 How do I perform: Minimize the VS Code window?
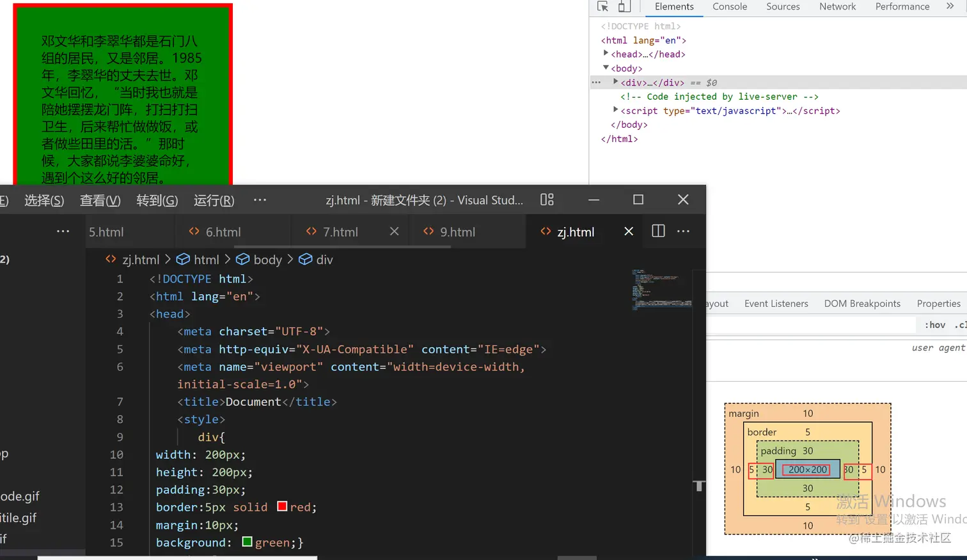[594, 199]
